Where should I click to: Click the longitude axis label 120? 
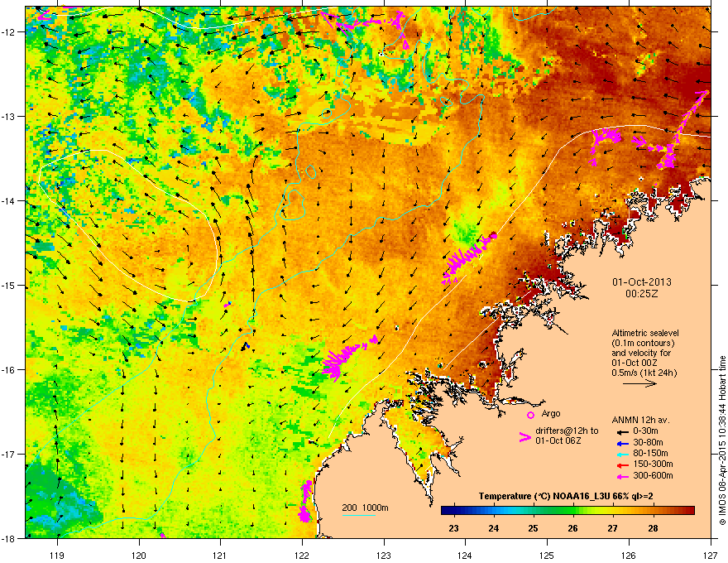139,555
